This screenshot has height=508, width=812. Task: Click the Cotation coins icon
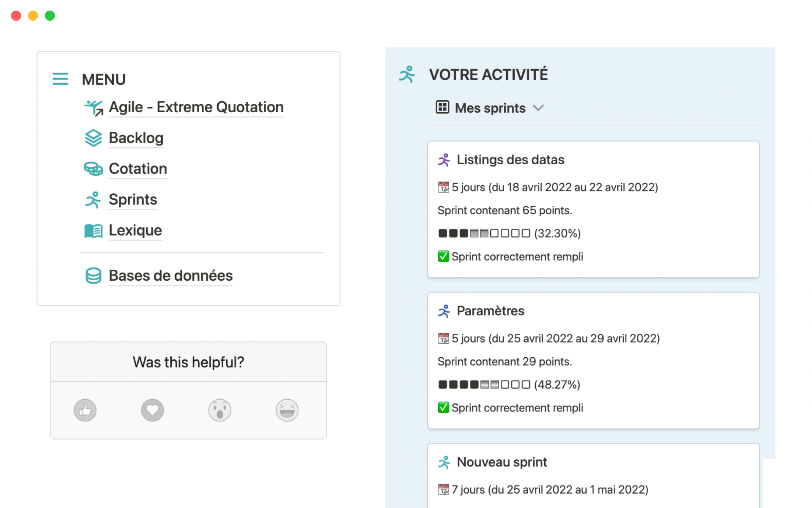(93, 169)
